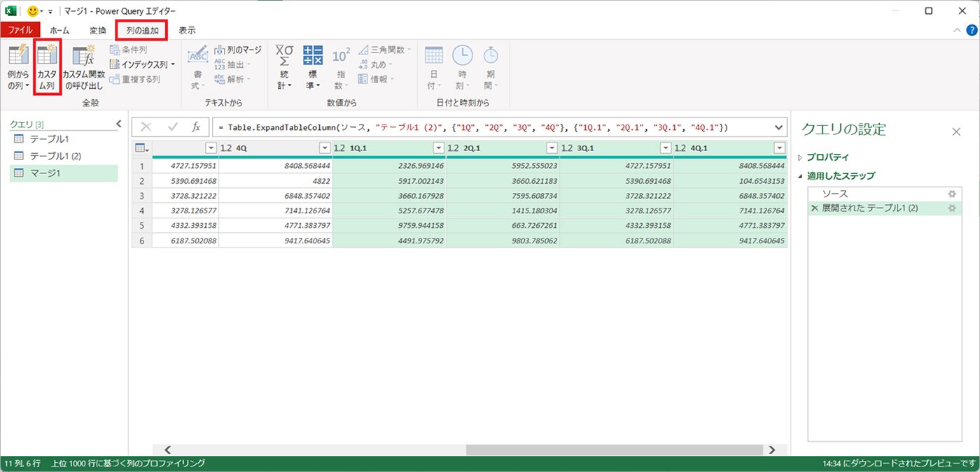Image resolution: width=980 pixels, height=472 pixels.
Task: Collapse the クエリ queries pane
Action: 118,124
